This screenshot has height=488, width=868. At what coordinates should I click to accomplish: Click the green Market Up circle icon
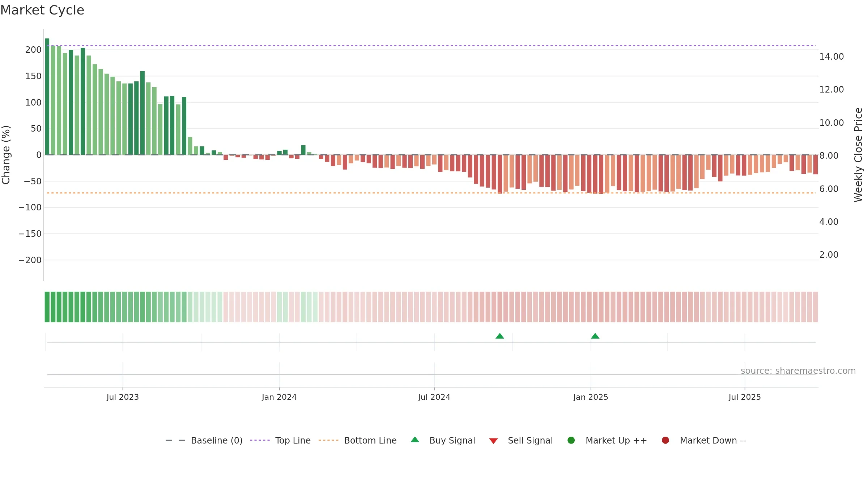coord(571,440)
